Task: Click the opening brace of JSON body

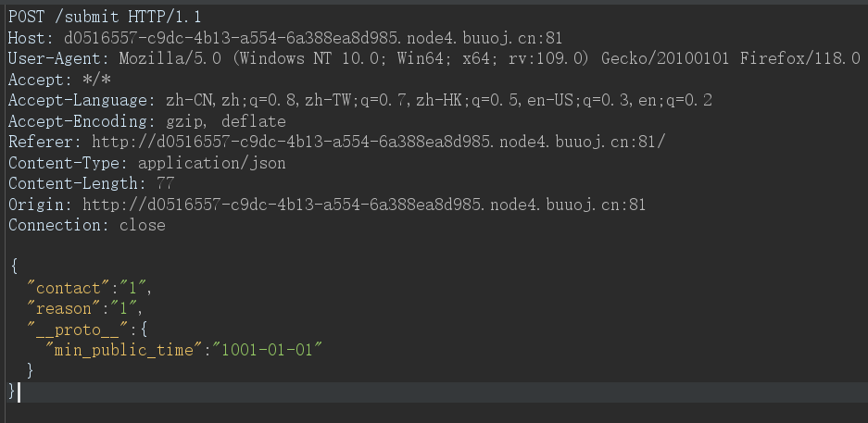Action: coord(14,267)
